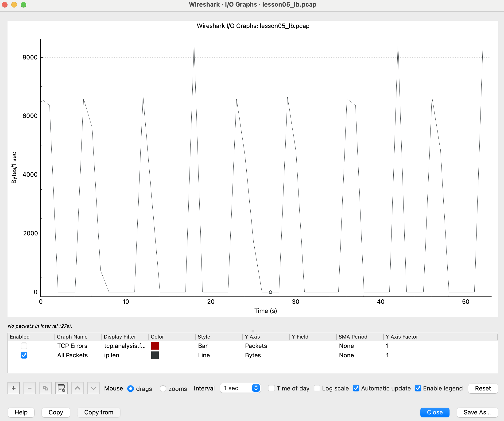
Task: Click the Y Axis Packets cell of TCP Errors
Action: (x=256, y=346)
